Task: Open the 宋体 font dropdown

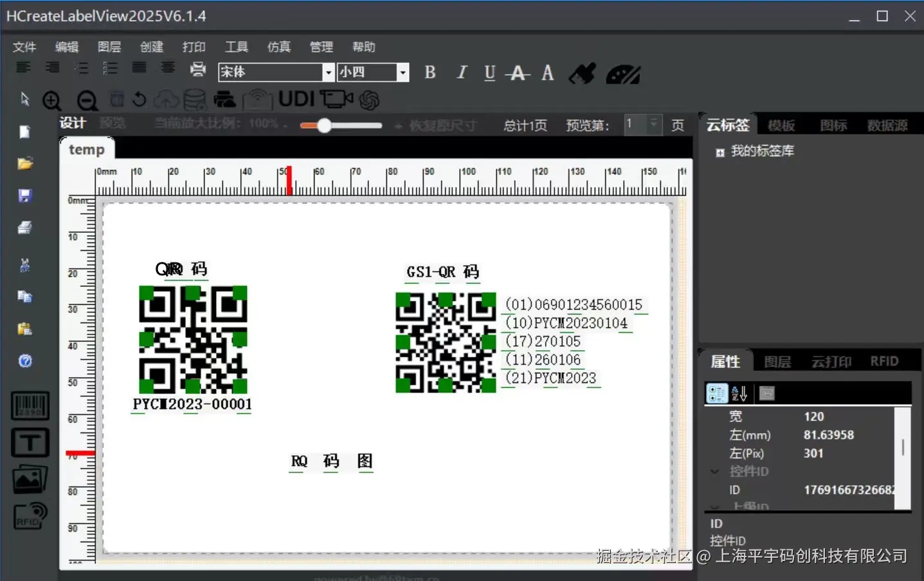Action: tap(328, 72)
